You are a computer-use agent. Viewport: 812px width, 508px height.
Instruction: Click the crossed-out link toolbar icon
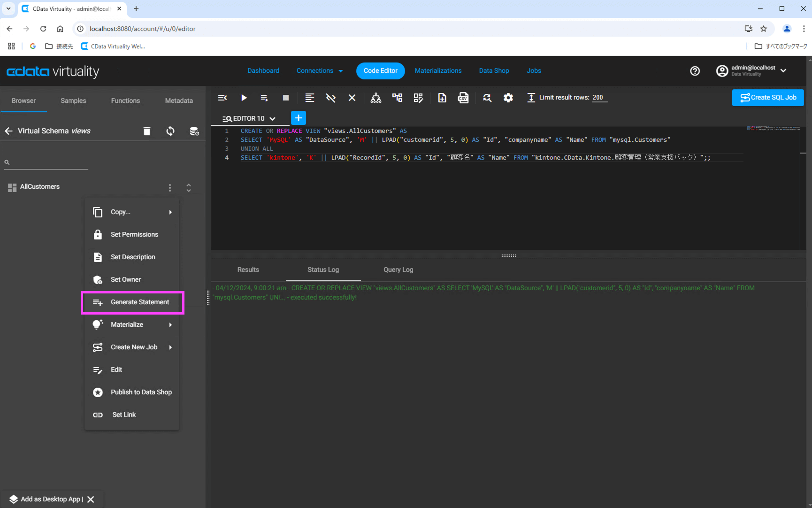click(331, 98)
